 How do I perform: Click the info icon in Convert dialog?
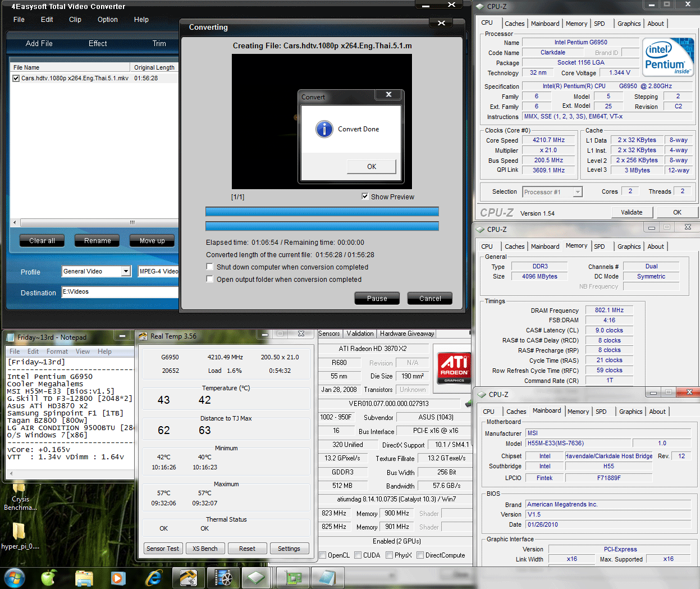click(324, 129)
